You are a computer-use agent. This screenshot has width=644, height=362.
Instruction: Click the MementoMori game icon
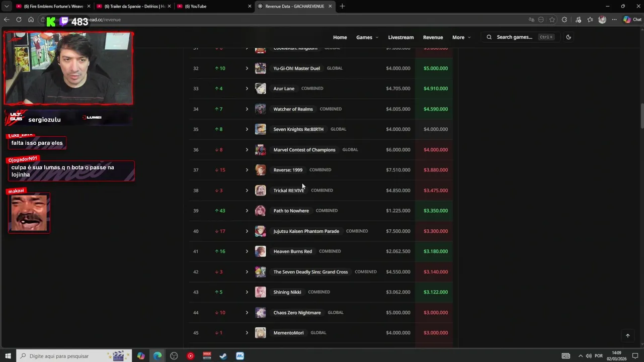(260, 333)
